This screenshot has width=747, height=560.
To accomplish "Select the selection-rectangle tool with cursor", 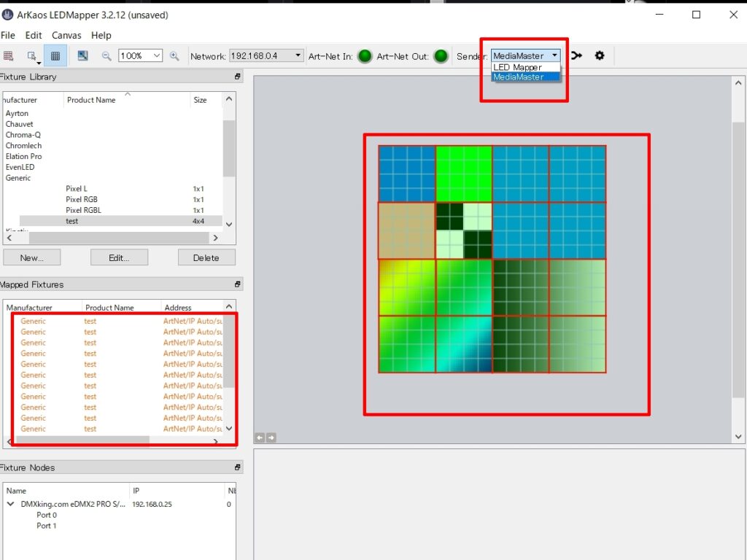I will coord(32,56).
